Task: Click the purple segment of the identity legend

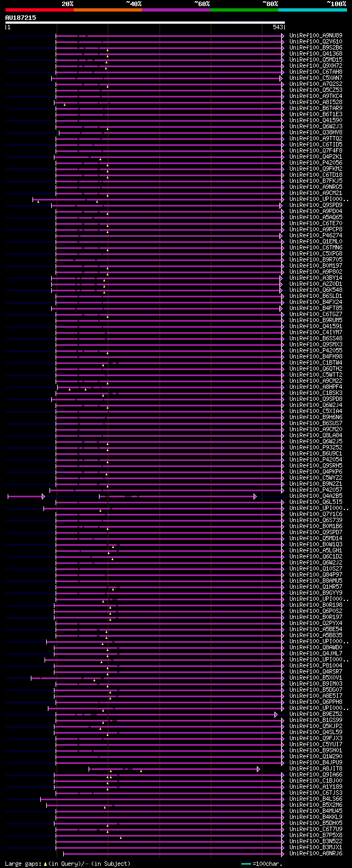Action: coord(176,10)
